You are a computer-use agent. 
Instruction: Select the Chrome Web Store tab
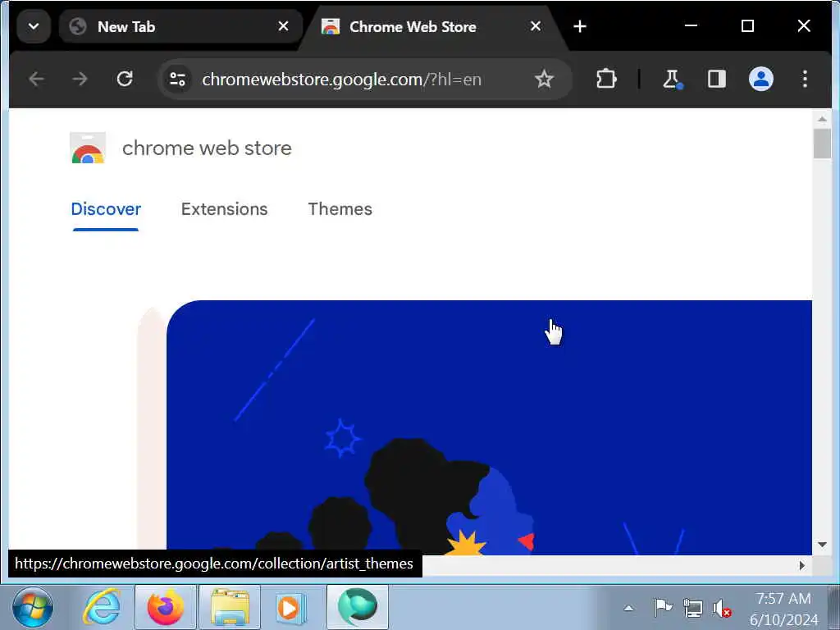tap(431, 26)
